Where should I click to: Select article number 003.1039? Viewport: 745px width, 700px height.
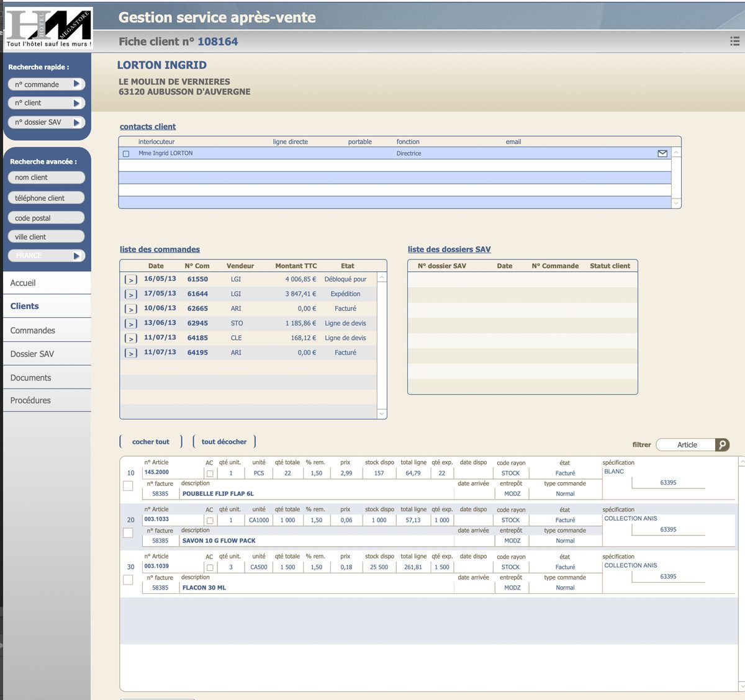156,567
